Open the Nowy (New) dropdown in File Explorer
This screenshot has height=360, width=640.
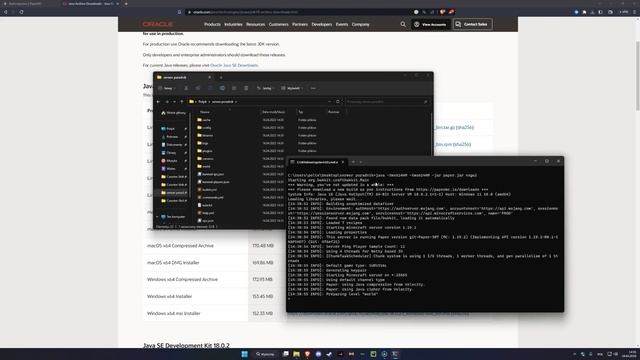[167, 88]
